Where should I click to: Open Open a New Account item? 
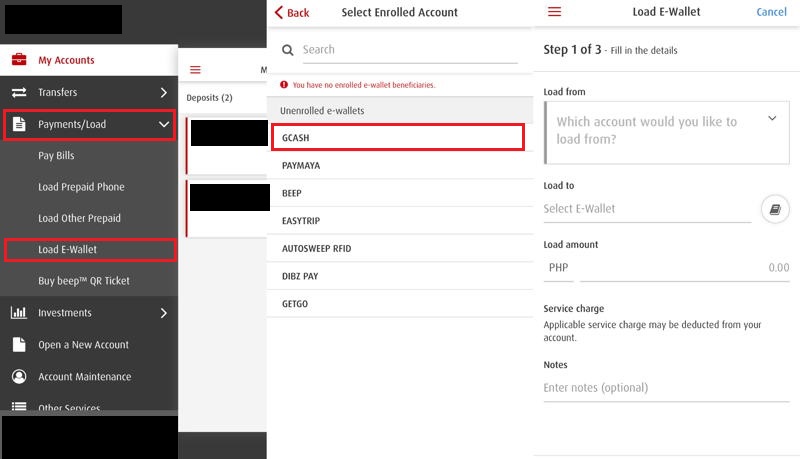tap(89, 345)
